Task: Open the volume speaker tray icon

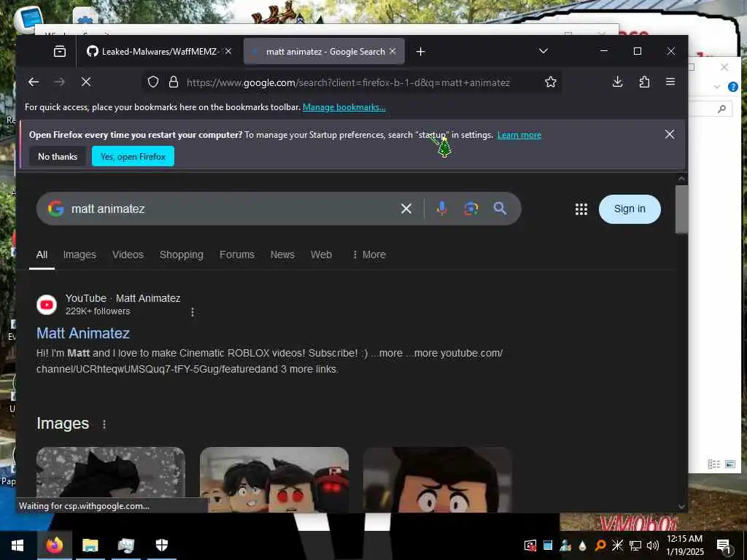Action: click(x=653, y=545)
